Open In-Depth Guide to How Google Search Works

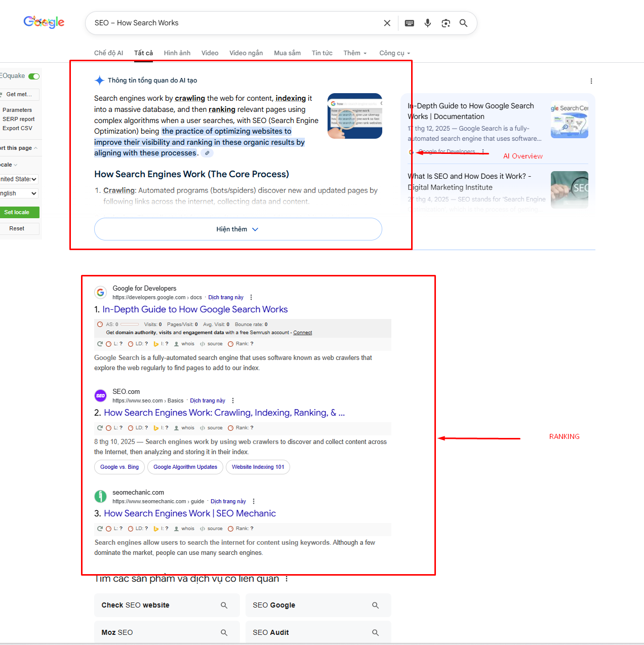(195, 309)
